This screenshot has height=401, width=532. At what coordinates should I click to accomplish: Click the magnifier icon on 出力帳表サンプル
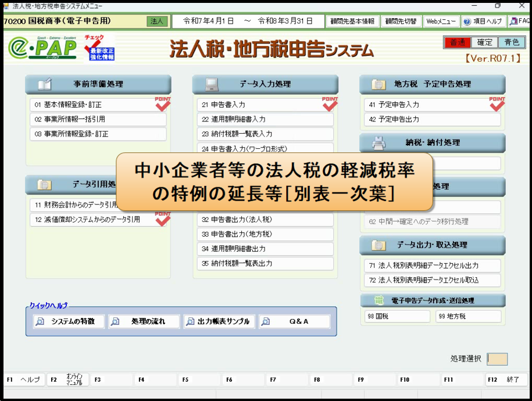click(190, 321)
